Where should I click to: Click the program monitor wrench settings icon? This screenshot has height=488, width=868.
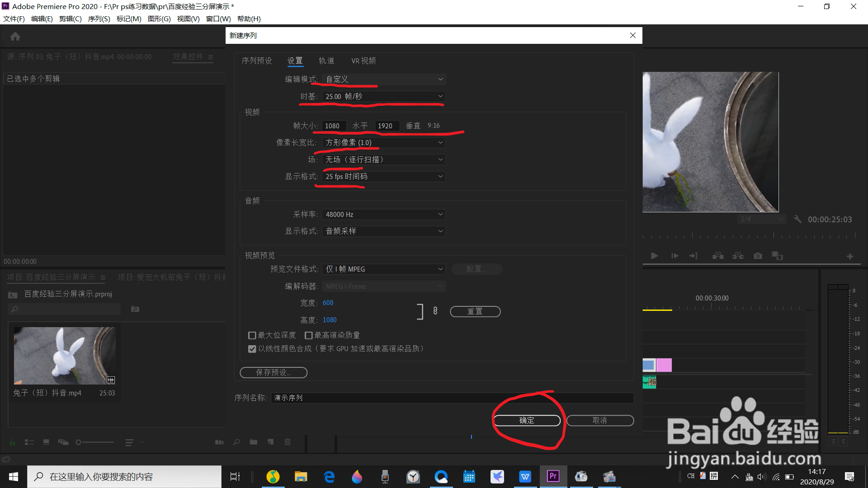click(797, 219)
